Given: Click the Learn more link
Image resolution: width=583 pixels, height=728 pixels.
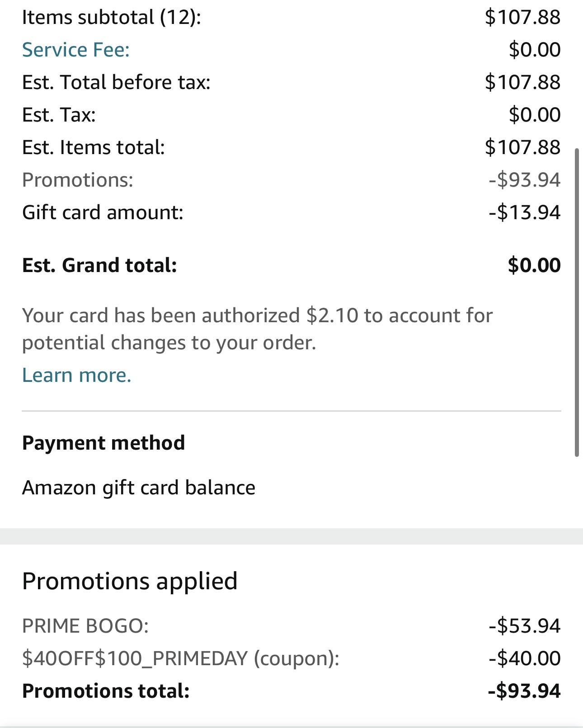Looking at the screenshot, I should pyautogui.click(x=76, y=375).
